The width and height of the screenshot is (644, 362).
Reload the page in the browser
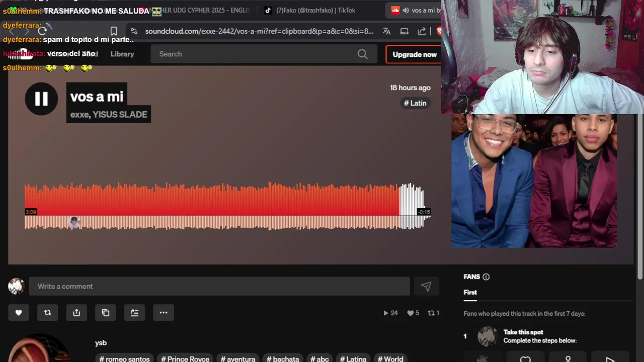42,31
